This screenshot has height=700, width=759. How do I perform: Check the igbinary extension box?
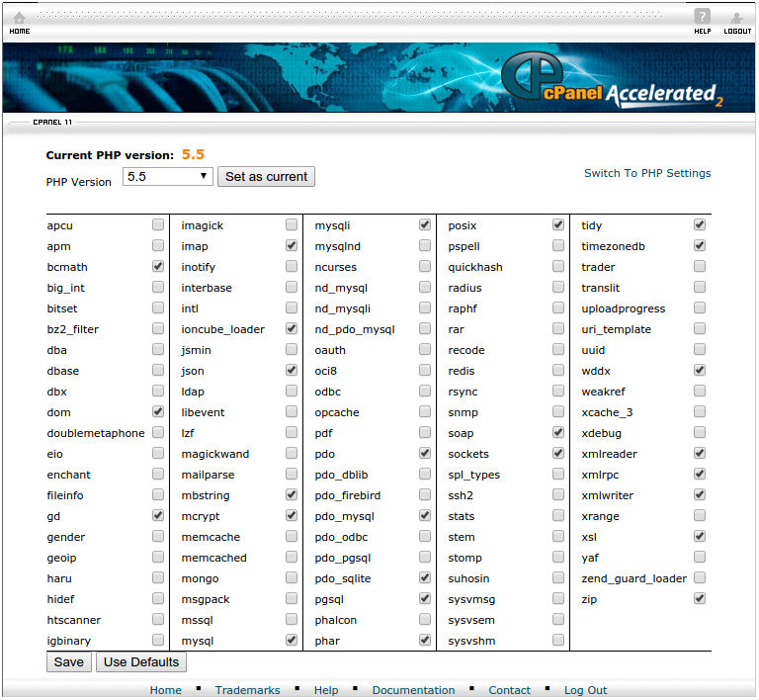pyautogui.click(x=158, y=640)
